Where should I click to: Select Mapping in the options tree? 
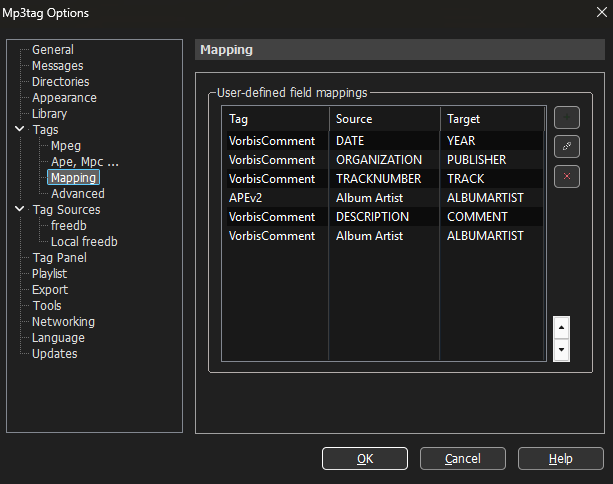(73, 177)
